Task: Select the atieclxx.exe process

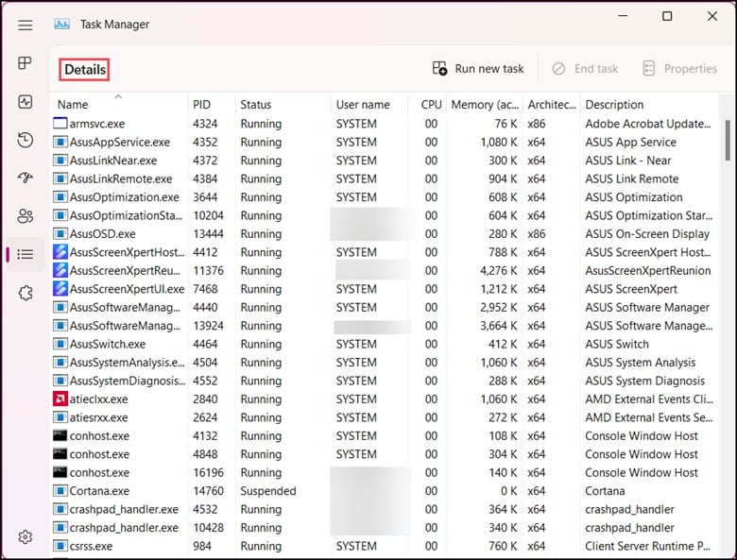Action: pyautogui.click(x=98, y=399)
